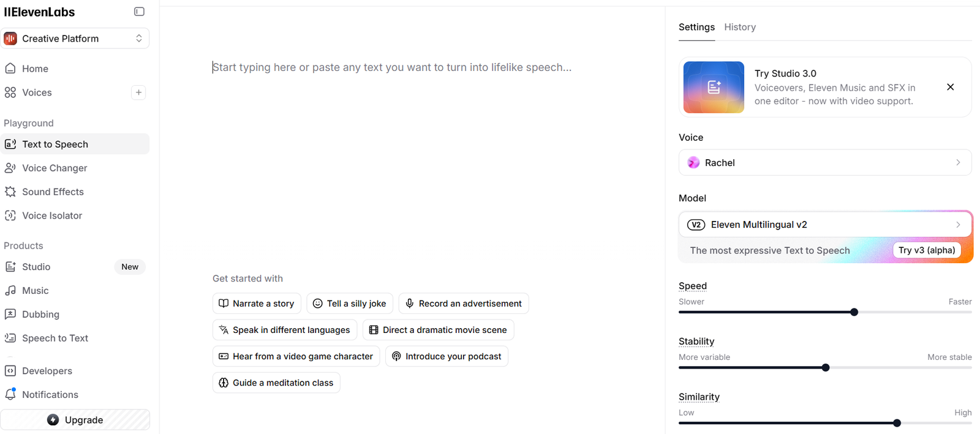The image size is (980, 434).
Task: Open the Eleven Multilingual v2 model selector
Action: [824, 225]
